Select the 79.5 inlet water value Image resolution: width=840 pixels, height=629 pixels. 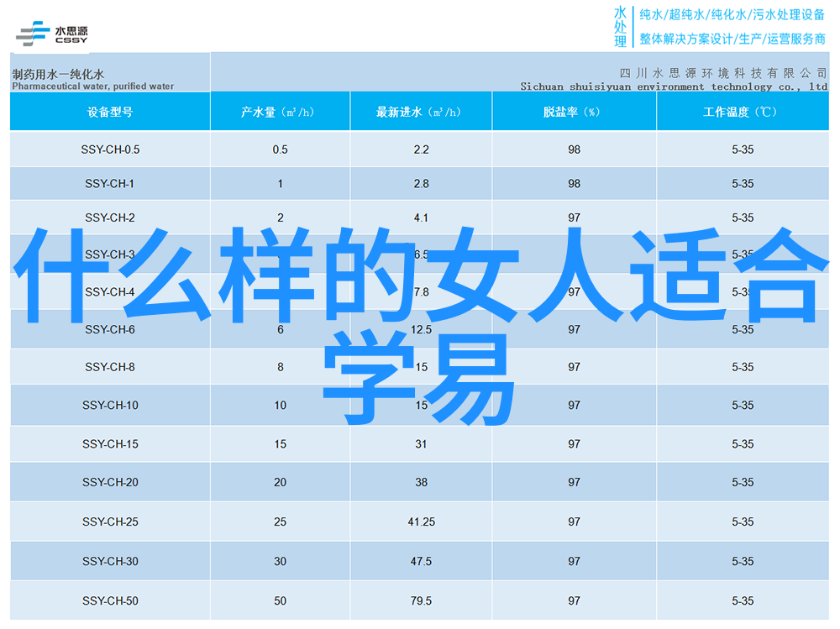421,600
